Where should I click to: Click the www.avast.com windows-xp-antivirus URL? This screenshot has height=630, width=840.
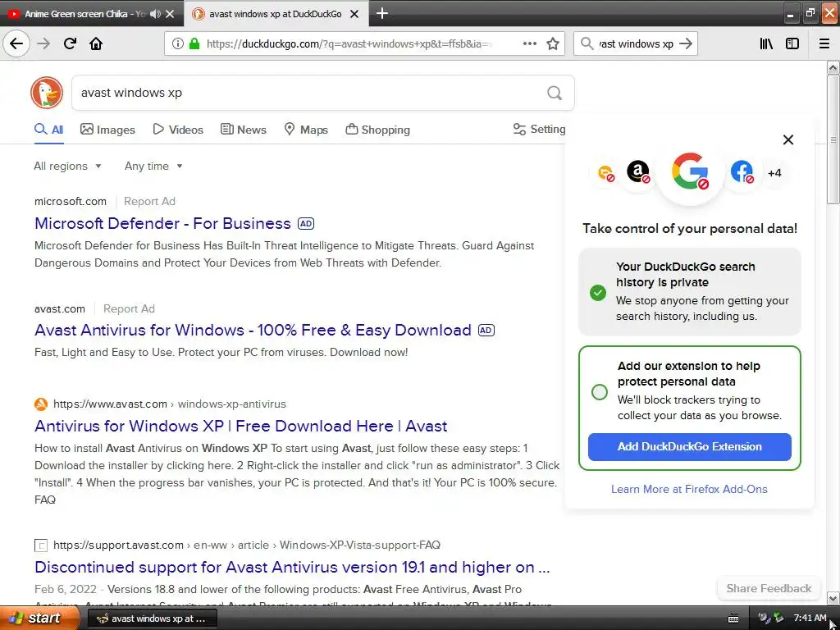tap(170, 404)
